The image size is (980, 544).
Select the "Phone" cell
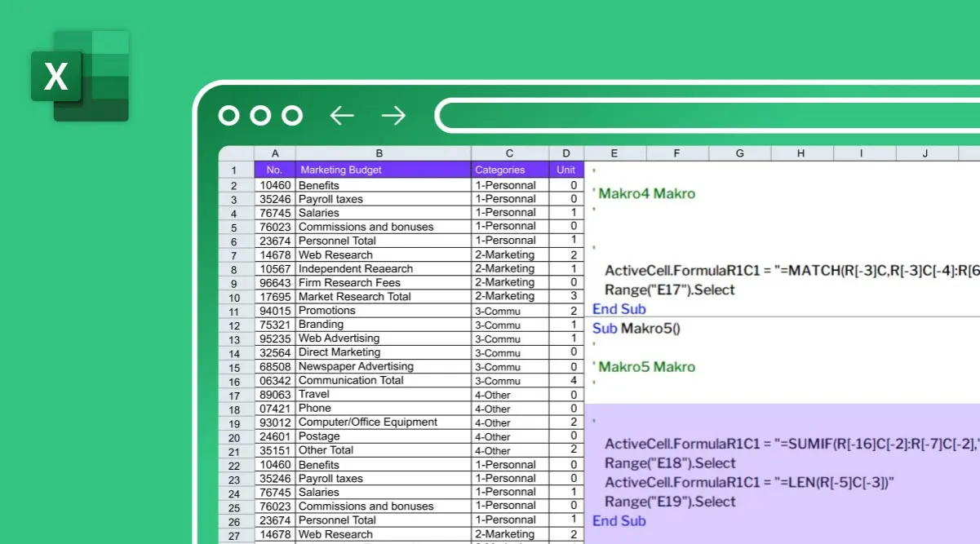click(x=384, y=408)
